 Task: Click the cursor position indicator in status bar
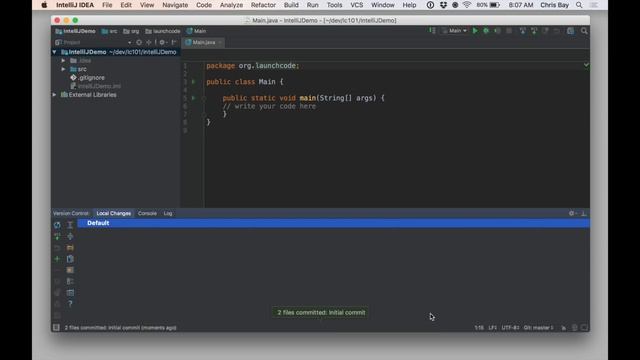[479, 328]
